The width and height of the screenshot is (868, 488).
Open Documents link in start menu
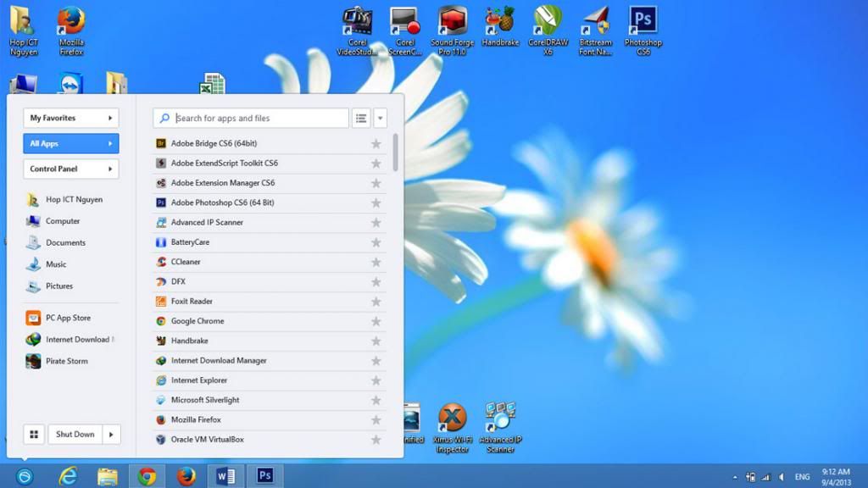(x=65, y=243)
